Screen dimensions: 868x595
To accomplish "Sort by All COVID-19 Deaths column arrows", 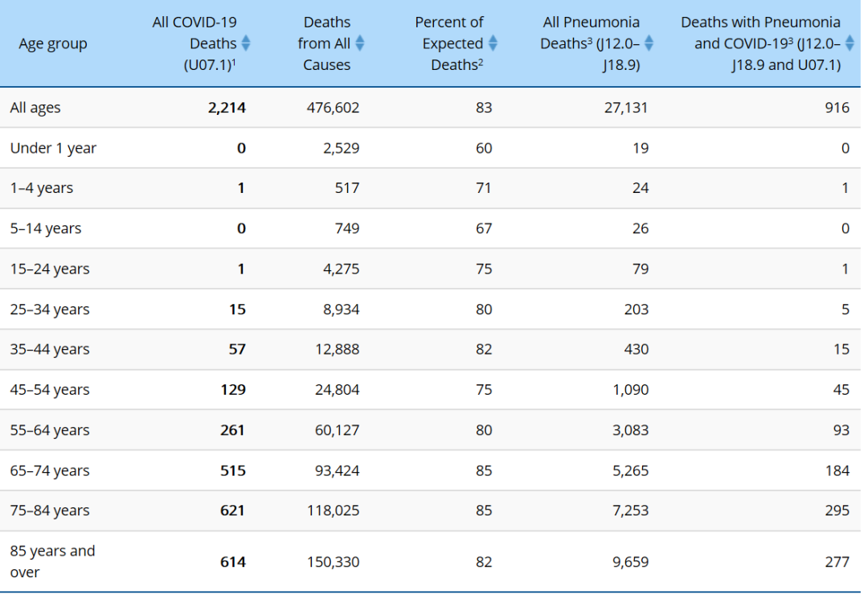I will [246, 43].
